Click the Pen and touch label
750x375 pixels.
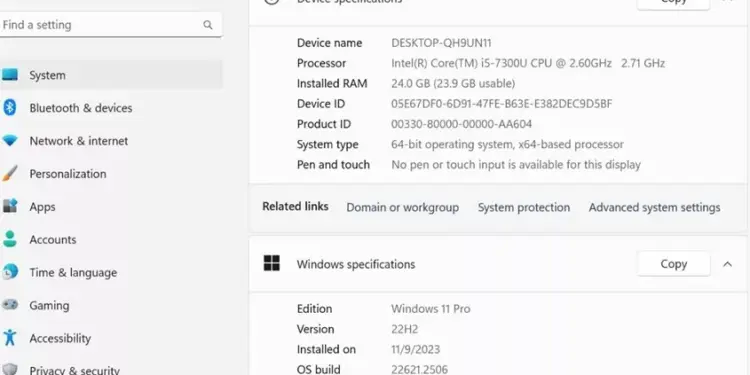click(x=333, y=165)
